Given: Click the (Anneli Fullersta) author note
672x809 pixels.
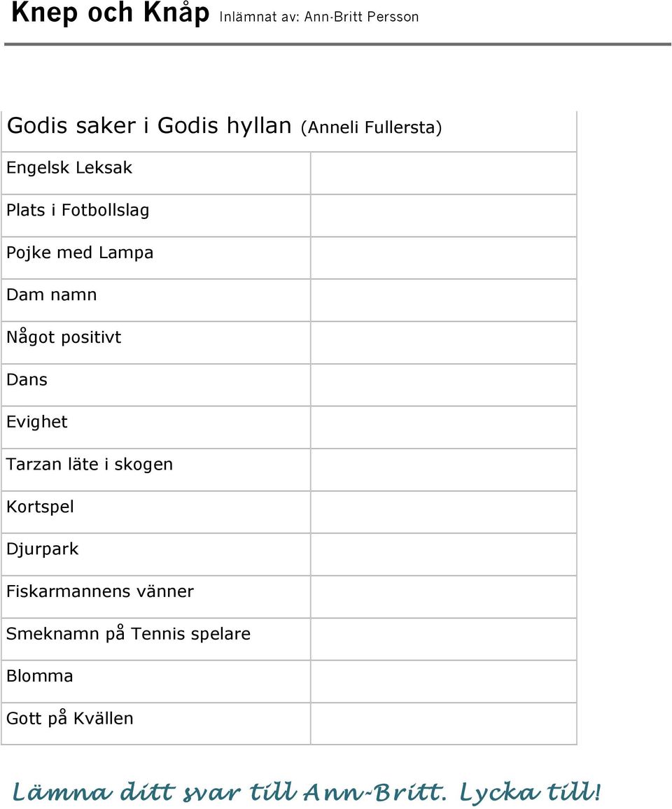Looking at the screenshot, I should click(x=371, y=127).
